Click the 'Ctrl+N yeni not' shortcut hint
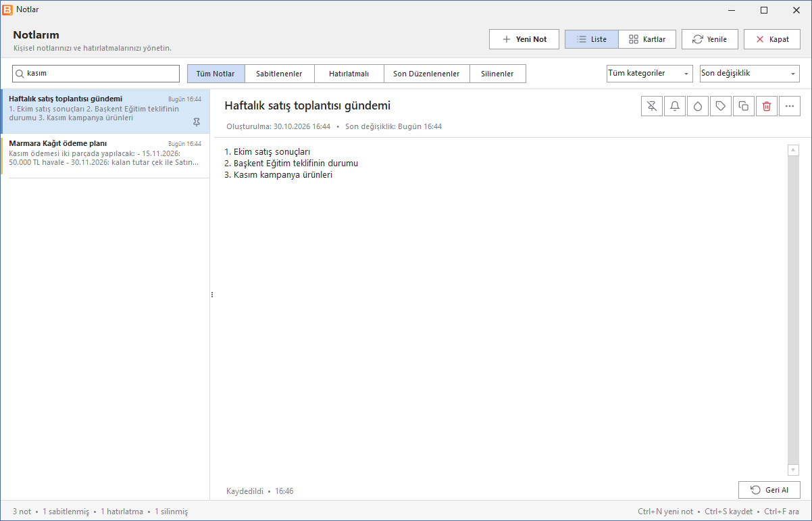812x521 pixels. pyautogui.click(x=665, y=512)
